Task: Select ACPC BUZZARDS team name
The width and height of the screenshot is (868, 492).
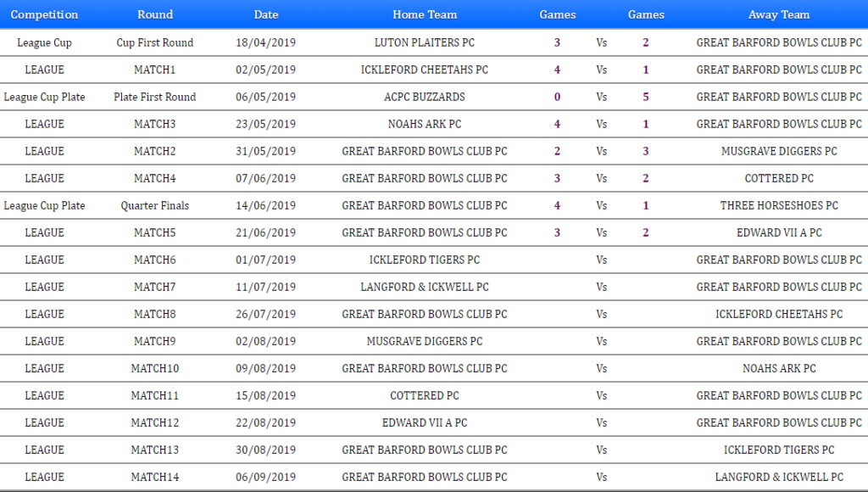Action: pyautogui.click(x=425, y=97)
